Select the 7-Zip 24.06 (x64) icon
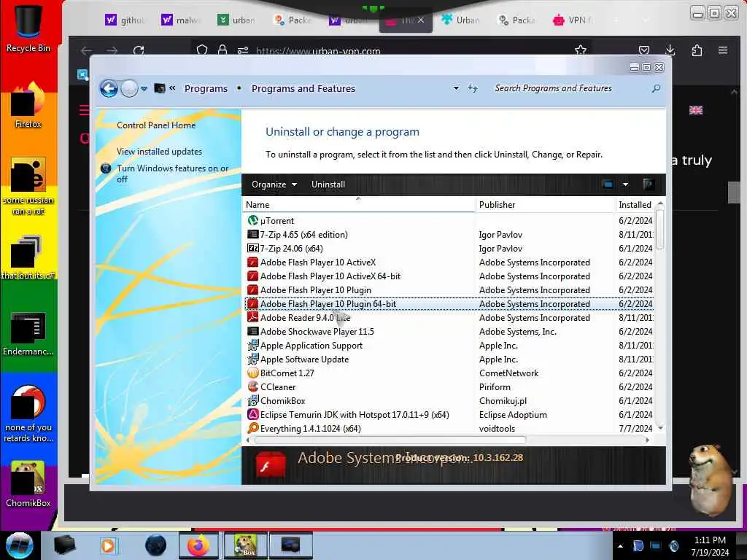The image size is (747, 560). [x=253, y=248]
